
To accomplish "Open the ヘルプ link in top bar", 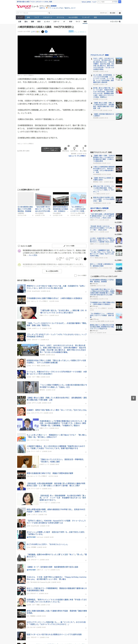I will coord(94,2).
